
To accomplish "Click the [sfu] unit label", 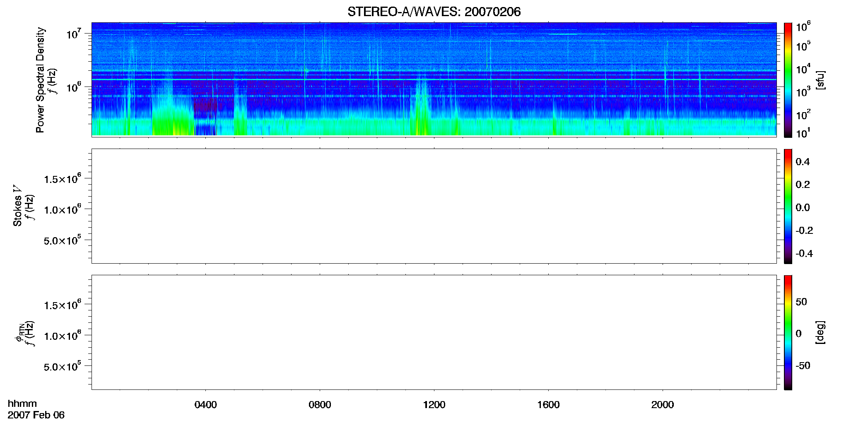I will coord(820,80).
